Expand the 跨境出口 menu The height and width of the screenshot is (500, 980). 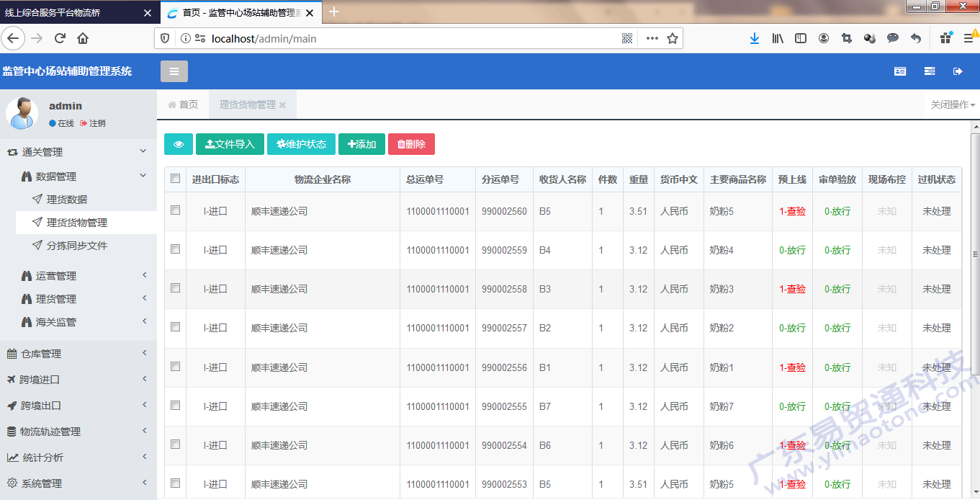click(x=78, y=406)
